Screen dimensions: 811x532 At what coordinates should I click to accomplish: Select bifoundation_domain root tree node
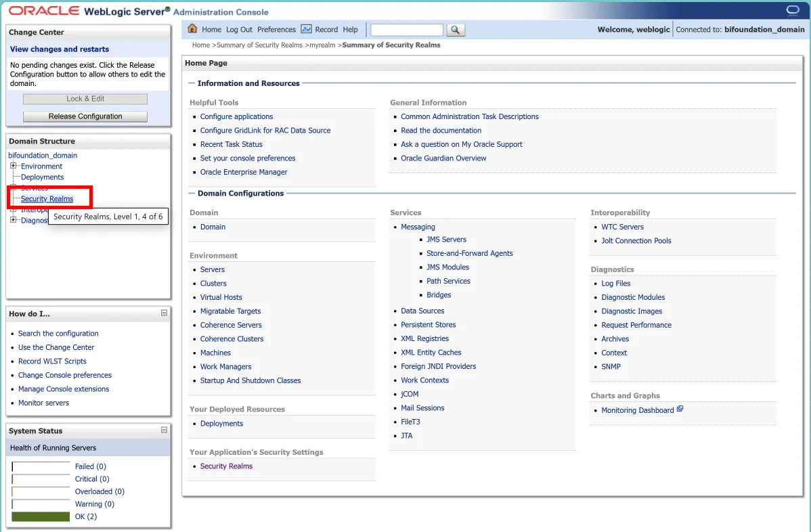coord(43,155)
